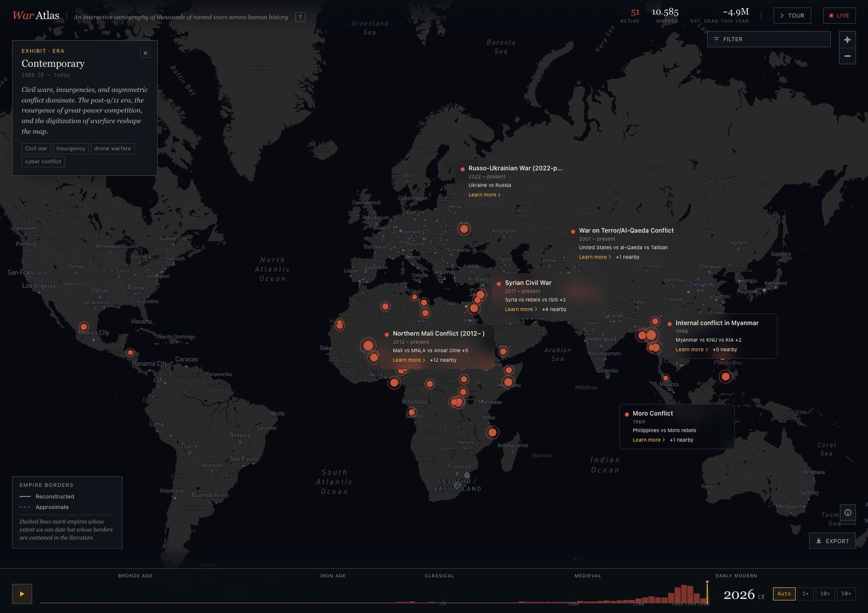Zoom out with the minus button
Viewport: 868px width, 613px height.
click(x=847, y=56)
